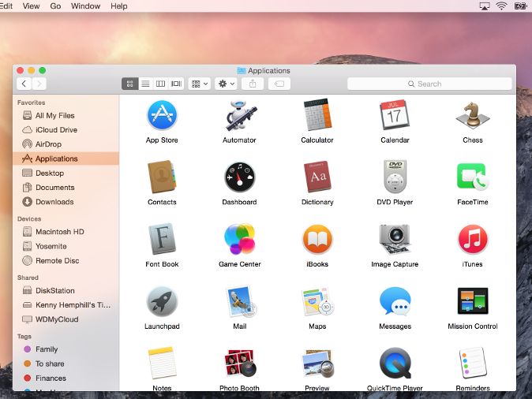This screenshot has width=532, height=399.
Task: Select the Calendar app icon
Action: (395, 115)
